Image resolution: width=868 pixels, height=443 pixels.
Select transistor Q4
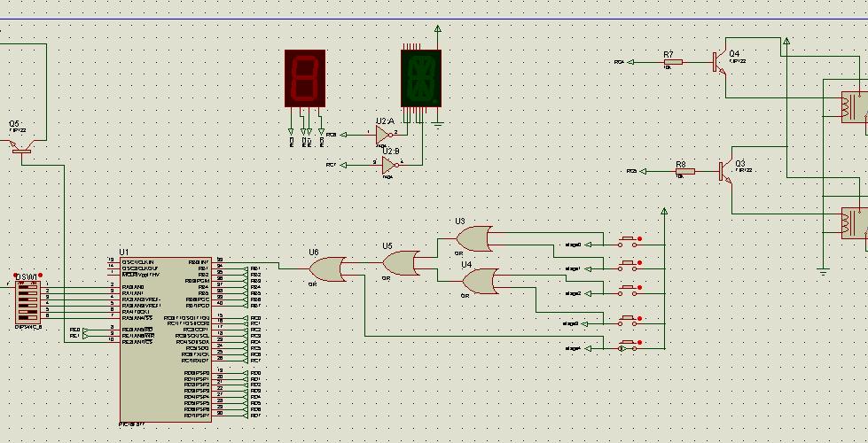coord(720,63)
